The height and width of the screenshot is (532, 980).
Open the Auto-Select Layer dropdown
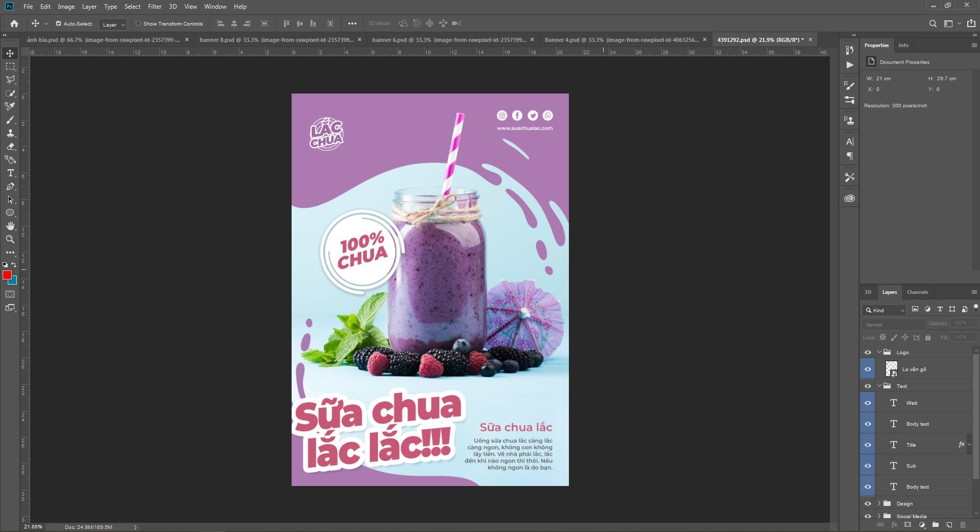(x=113, y=25)
